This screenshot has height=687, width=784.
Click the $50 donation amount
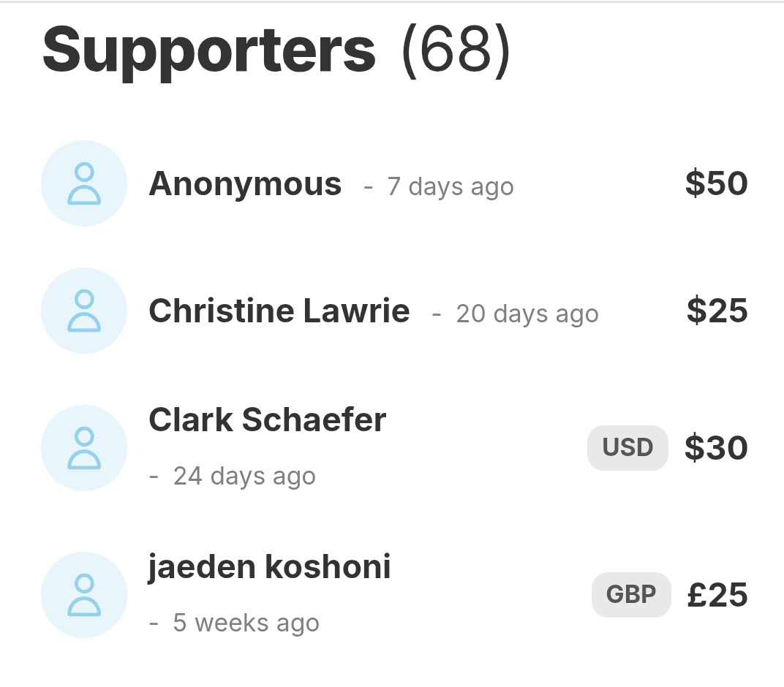pos(717,183)
